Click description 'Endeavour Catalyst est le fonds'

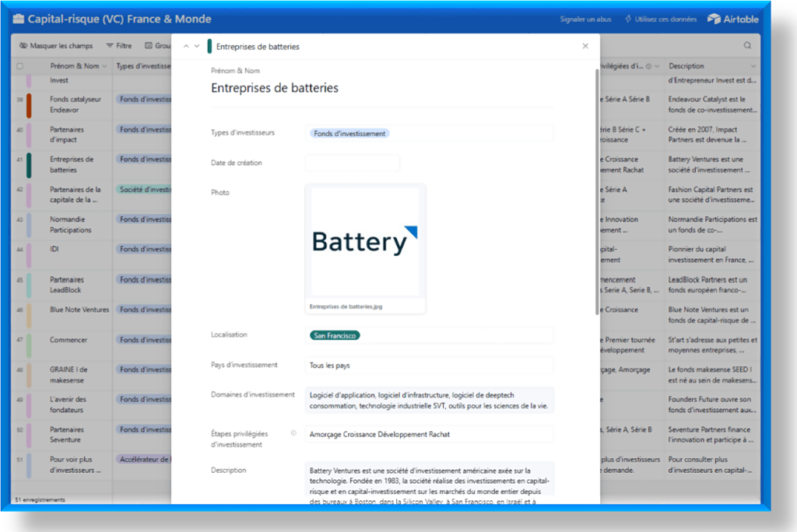[712, 105]
